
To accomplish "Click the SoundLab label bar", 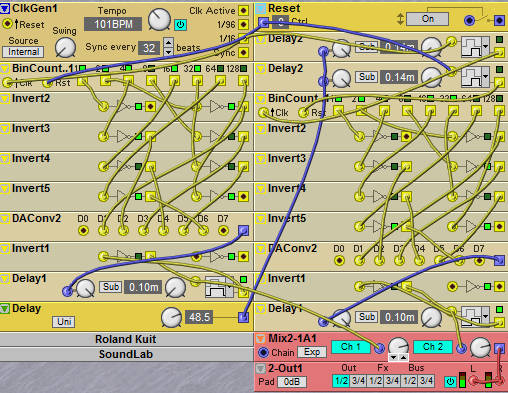I will pyautogui.click(x=127, y=354).
